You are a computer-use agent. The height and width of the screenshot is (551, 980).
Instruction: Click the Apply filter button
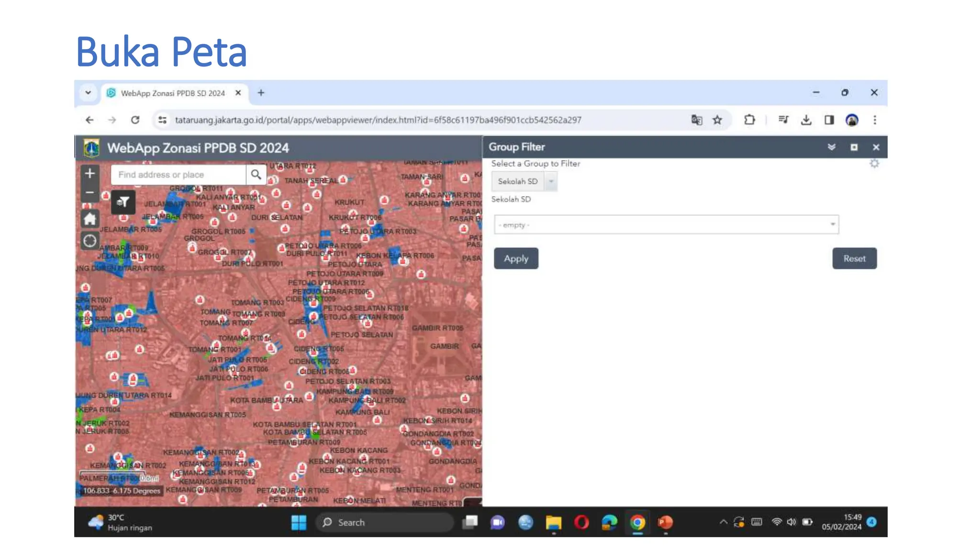point(516,259)
